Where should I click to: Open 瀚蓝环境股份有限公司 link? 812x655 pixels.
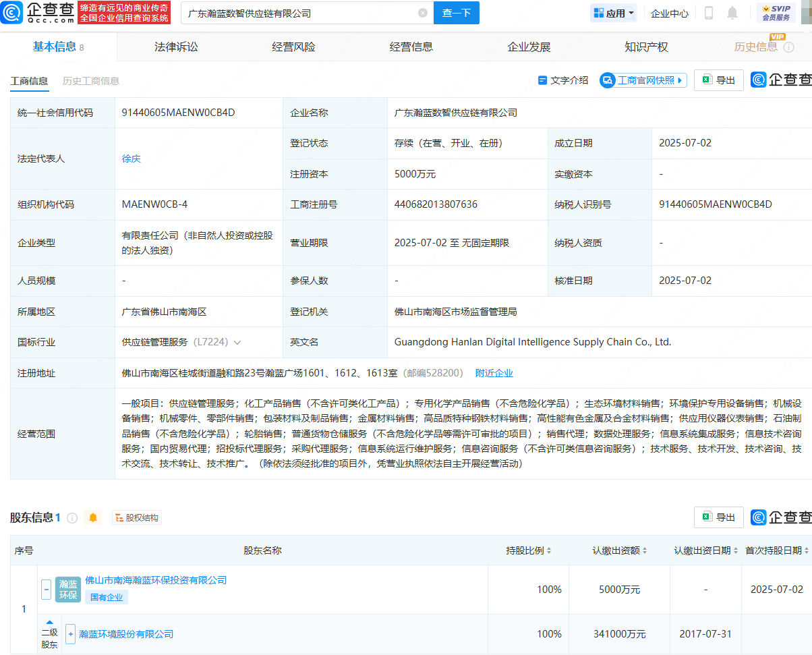(x=126, y=634)
